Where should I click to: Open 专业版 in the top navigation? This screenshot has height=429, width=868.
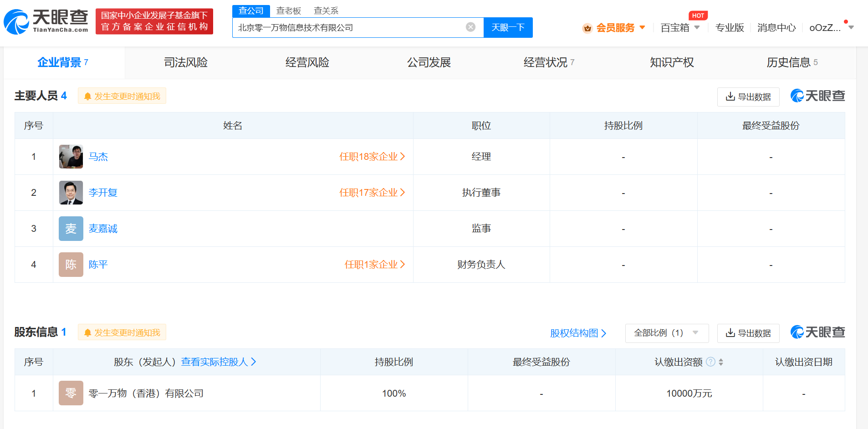coord(730,28)
